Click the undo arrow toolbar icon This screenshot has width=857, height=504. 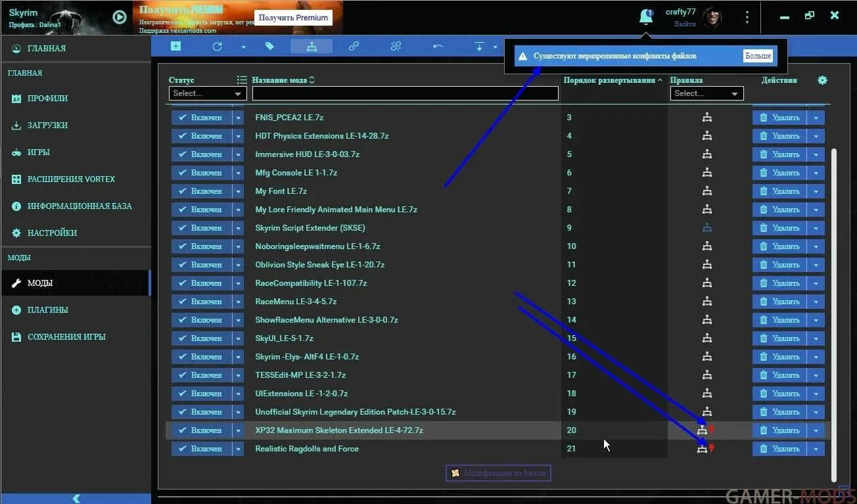click(x=438, y=47)
